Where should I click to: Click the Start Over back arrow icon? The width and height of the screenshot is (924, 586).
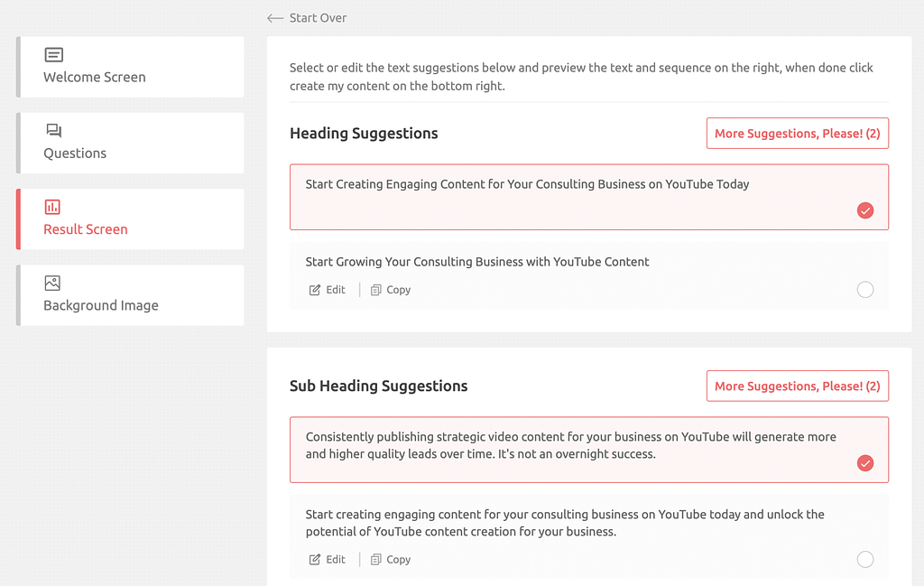[275, 18]
